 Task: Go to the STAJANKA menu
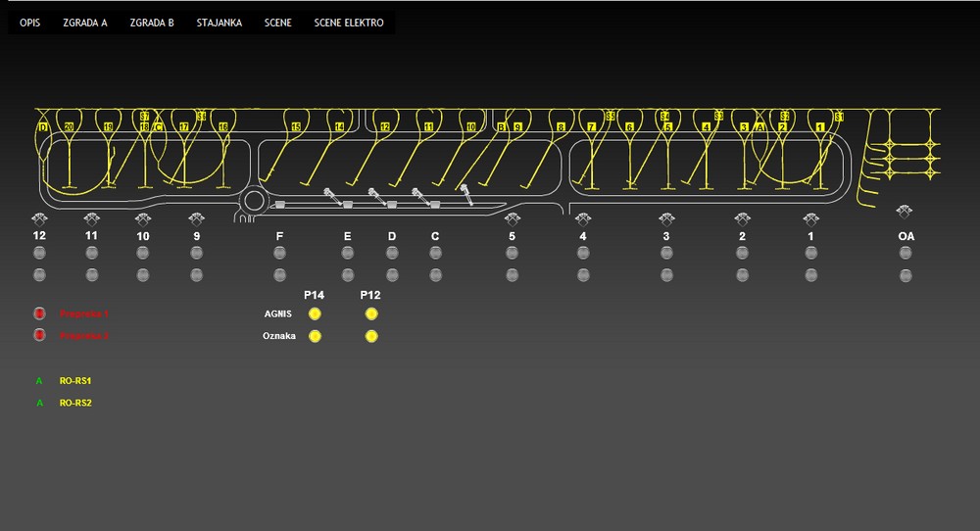click(219, 23)
